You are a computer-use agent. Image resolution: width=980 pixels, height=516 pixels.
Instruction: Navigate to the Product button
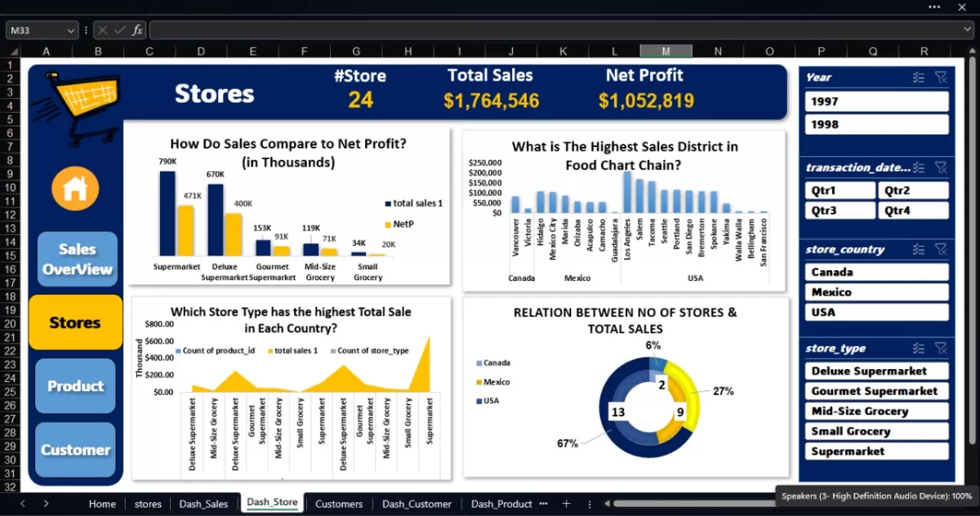[x=75, y=386]
